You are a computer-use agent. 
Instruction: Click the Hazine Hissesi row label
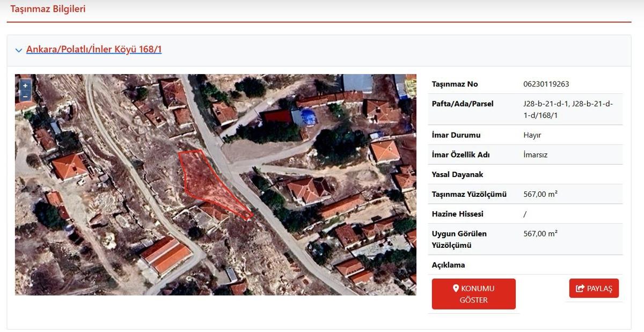(x=457, y=214)
